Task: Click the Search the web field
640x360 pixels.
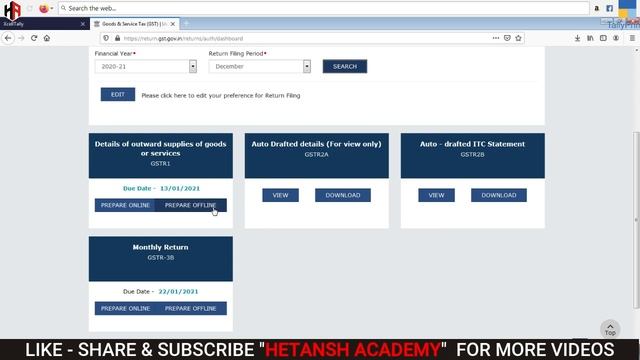Action: 324,8
